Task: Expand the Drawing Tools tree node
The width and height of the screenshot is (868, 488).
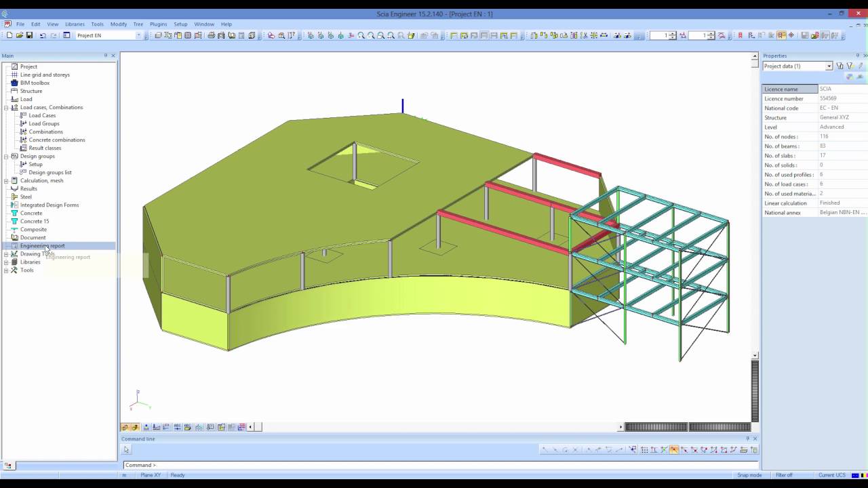Action: pos(6,253)
